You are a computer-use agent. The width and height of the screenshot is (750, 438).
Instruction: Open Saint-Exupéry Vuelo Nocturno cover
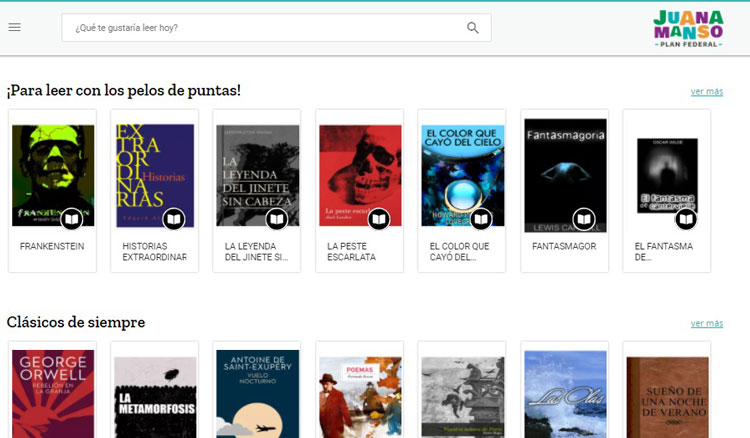pos(257,394)
